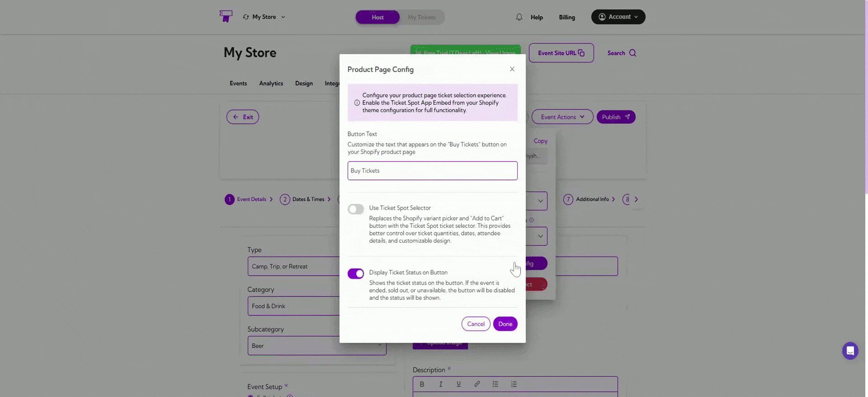The image size is (868, 397).
Task: Open the Event Actions dropdown
Action: (562, 117)
